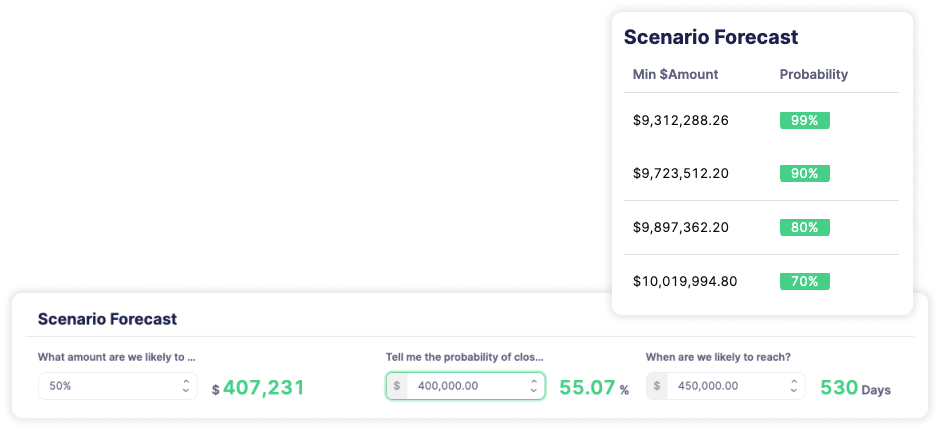This screenshot has width=940, height=430.
Task: Select the $9,312,288.26 amount row
Action: (x=761, y=121)
